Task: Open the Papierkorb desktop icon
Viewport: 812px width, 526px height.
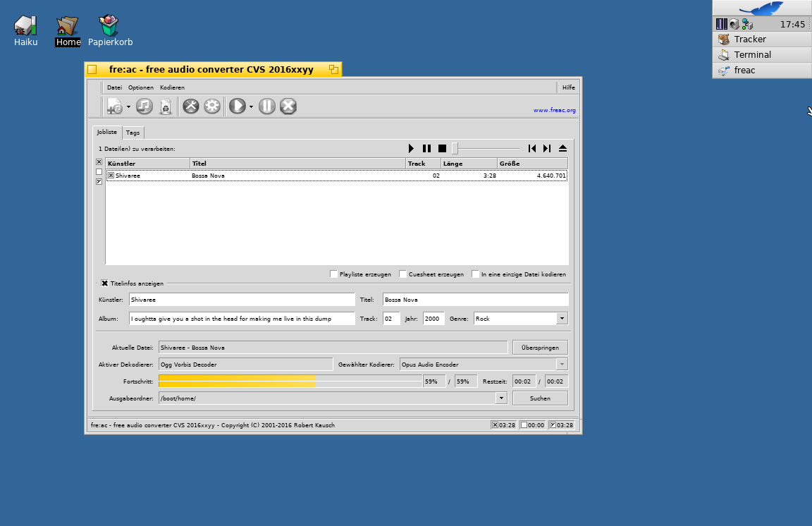Action: (x=110, y=30)
